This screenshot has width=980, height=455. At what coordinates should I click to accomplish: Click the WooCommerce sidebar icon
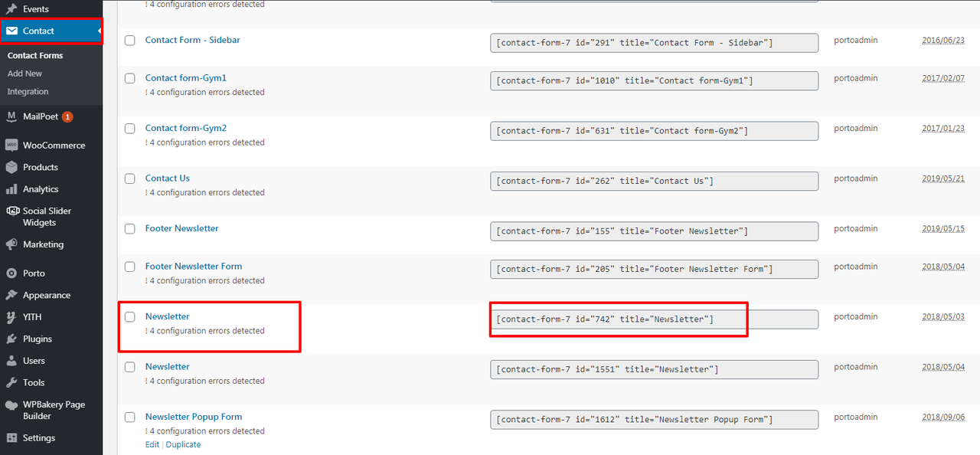coord(11,146)
